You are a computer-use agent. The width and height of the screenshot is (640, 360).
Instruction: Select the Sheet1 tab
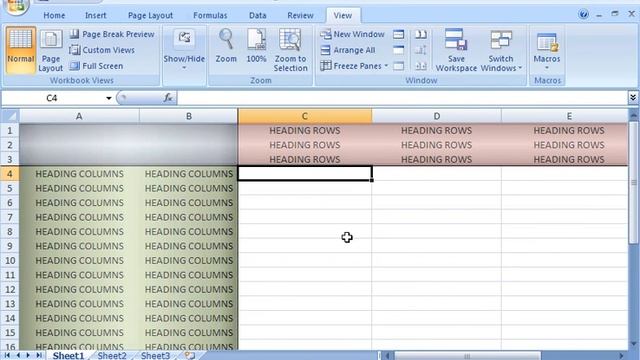[x=68, y=356]
